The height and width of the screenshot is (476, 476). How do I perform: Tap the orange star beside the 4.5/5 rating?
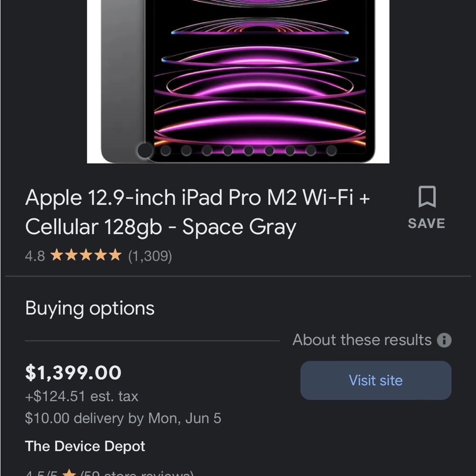[x=69, y=473]
